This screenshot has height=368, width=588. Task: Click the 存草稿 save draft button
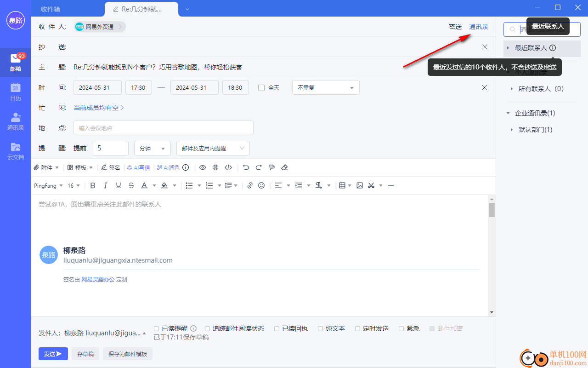tap(85, 354)
